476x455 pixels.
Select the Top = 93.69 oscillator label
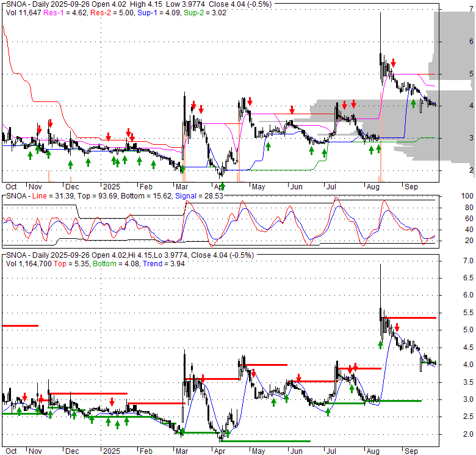(x=97, y=196)
